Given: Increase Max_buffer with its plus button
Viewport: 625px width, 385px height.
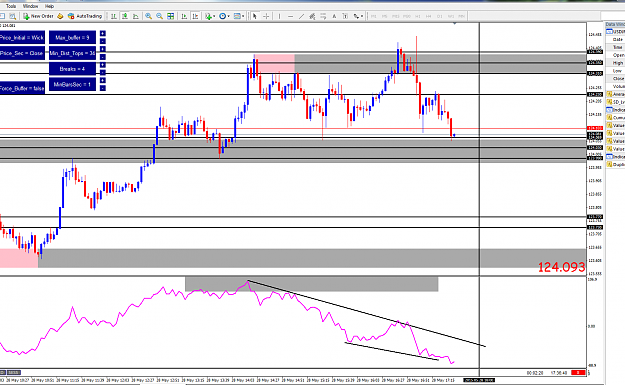Looking at the screenshot, I should [x=102, y=33].
